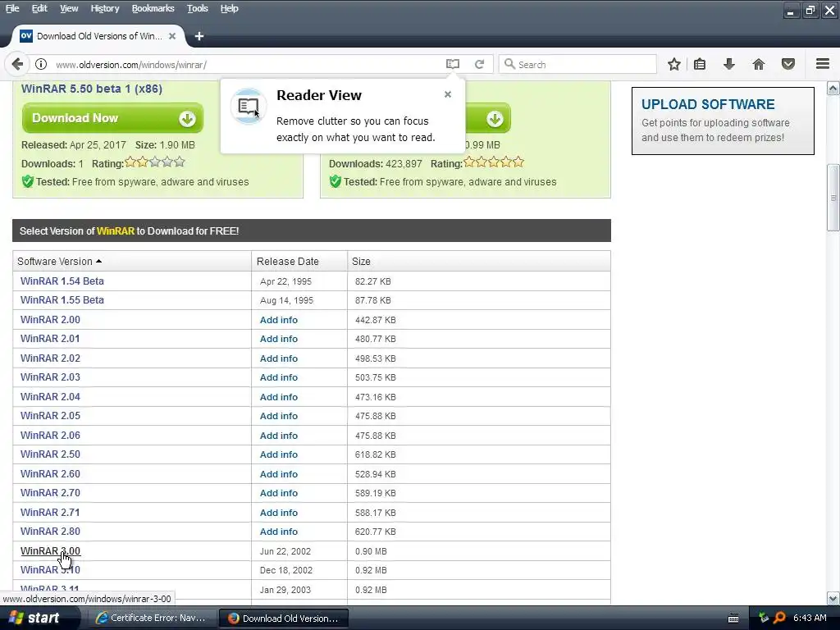Select Download Old Version taskbar item
Screen dimensions: 840x630
click(x=285, y=619)
